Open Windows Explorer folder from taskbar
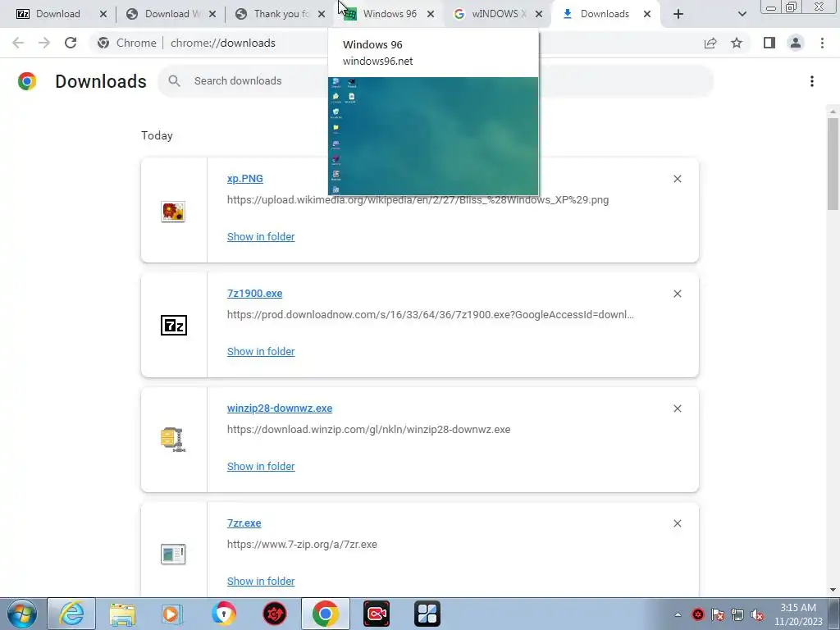The height and width of the screenshot is (630, 840). click(122, 614)
